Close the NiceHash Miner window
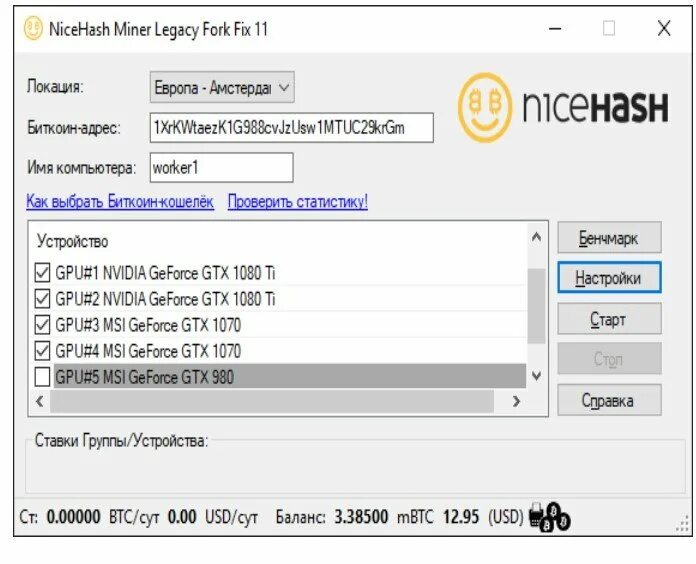696x564 pixels. (x=664, y=29)
